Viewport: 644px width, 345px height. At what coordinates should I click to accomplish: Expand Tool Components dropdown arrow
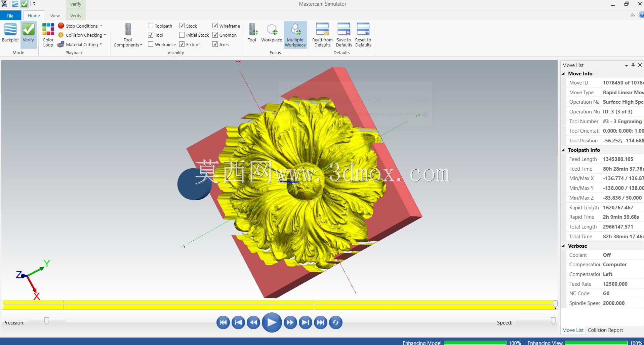point(141,45)
